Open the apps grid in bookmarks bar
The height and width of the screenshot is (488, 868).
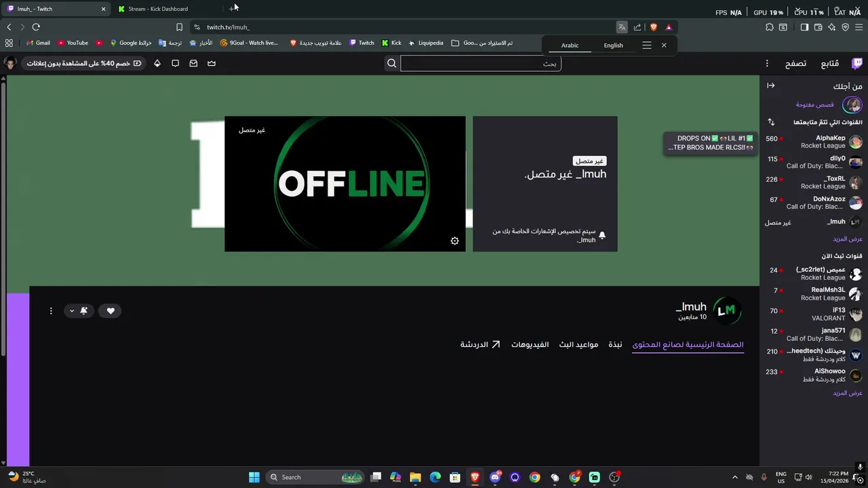click(x=9, y=43)
